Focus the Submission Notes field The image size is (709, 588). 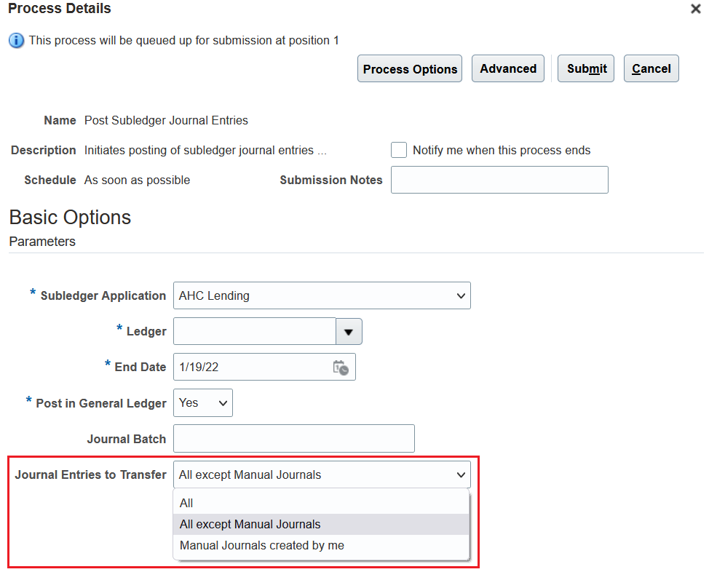(499, 180)
